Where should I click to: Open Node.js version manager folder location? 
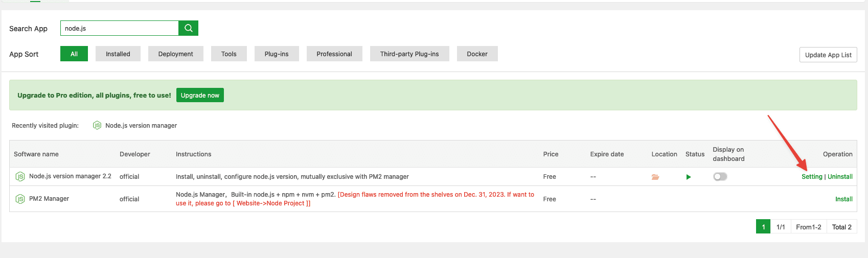coord(655,177)
